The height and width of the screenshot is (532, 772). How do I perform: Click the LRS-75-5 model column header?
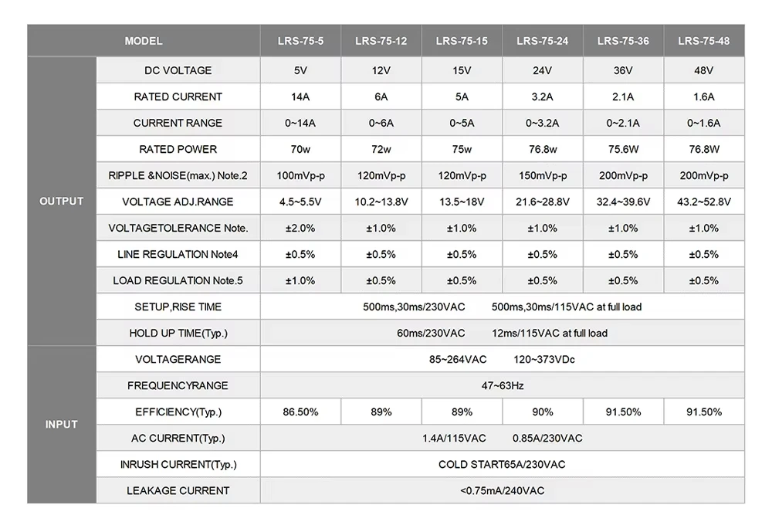pyautogui.click(x=300, y=41)
